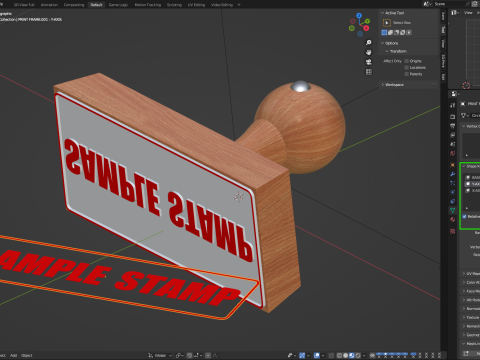Open the Material properties tab icon
The height and width of the screenshot is (360, 480).
point(452,220)
